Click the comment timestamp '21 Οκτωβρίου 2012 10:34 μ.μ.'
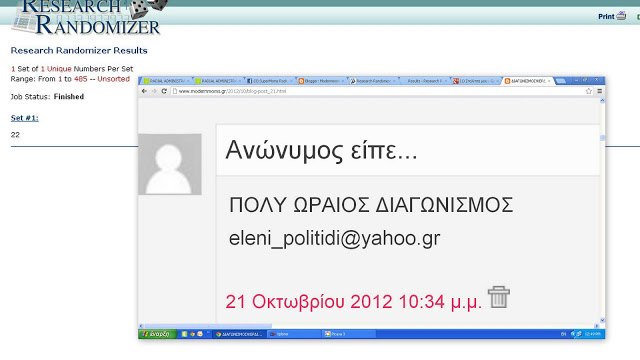 [353, 302]
